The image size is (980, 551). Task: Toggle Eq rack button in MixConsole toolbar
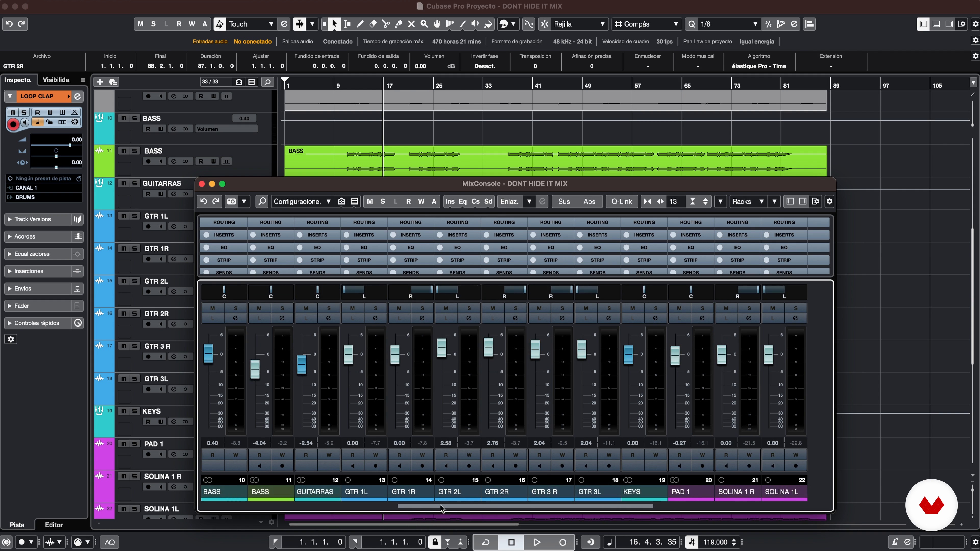(x=463, y=202)
